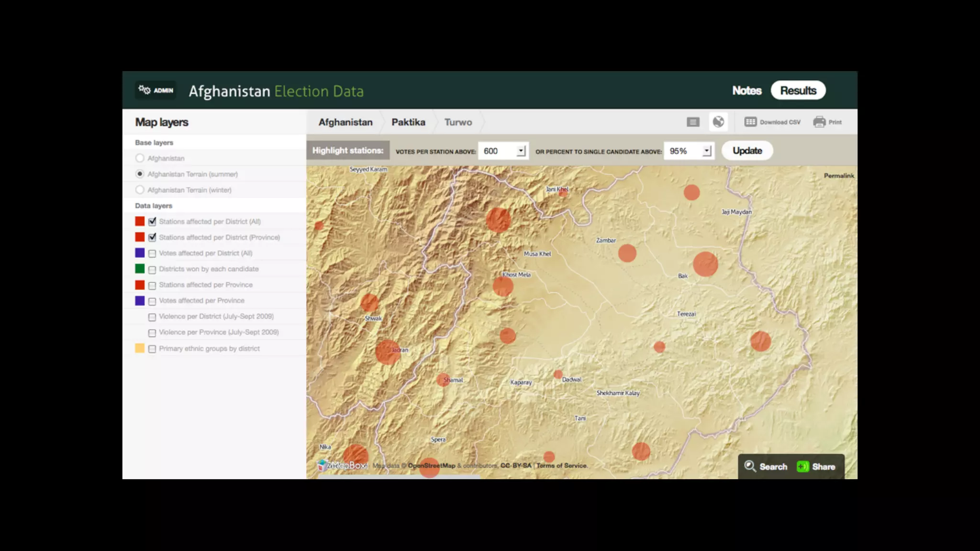
Task: Enable Districts won by each candidate
Action: [x=152, y=269]
